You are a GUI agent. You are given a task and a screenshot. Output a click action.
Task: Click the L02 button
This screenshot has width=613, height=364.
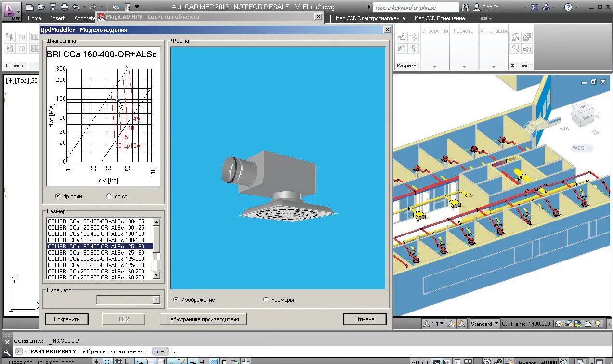point(124,319)
